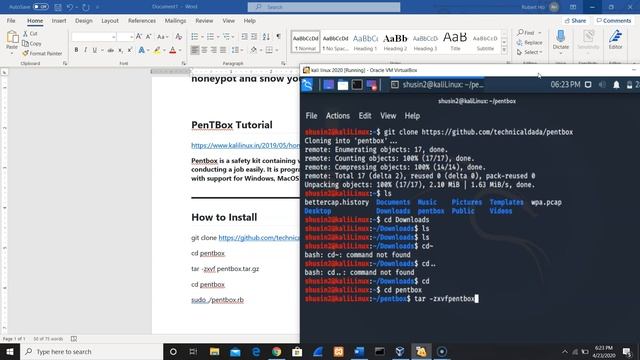Open the Borders dropdown arrow
640x360 pixels.
point(277,50)
